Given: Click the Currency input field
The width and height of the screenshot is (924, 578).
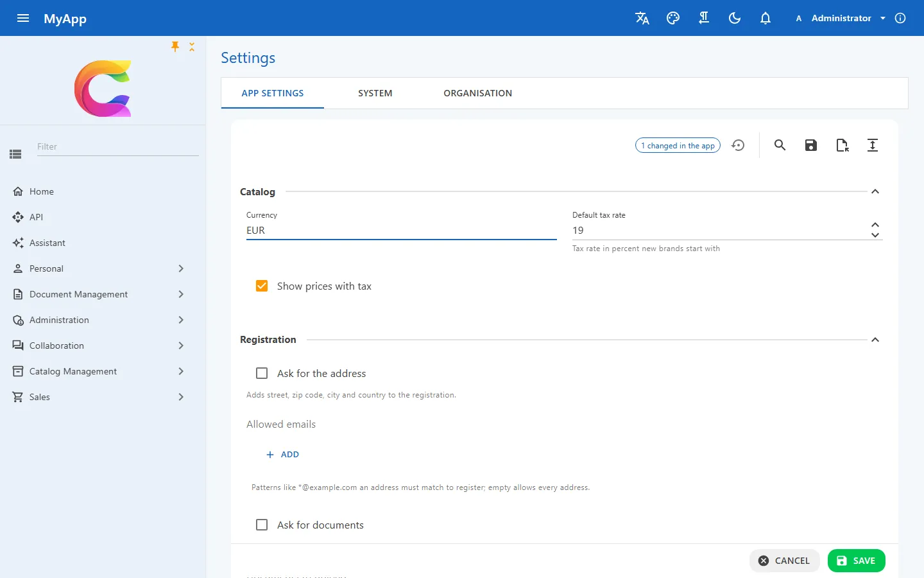Looking at the screenshot, I should (402, 231).
